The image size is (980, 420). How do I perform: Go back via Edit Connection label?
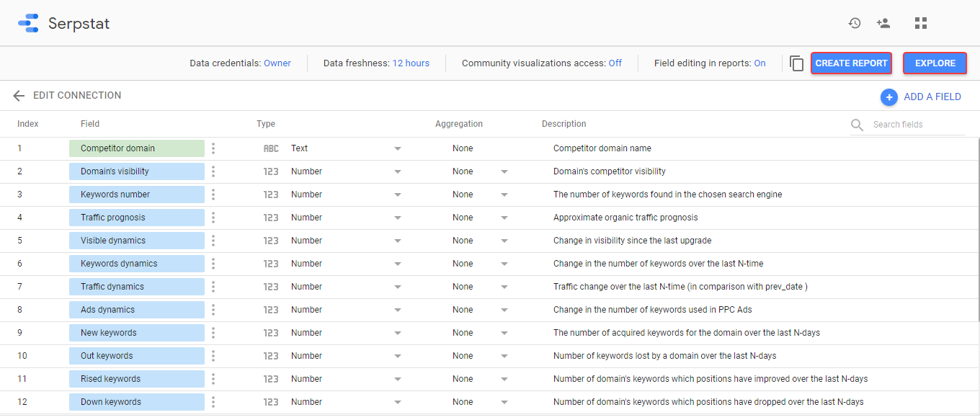tap(77, 95)
